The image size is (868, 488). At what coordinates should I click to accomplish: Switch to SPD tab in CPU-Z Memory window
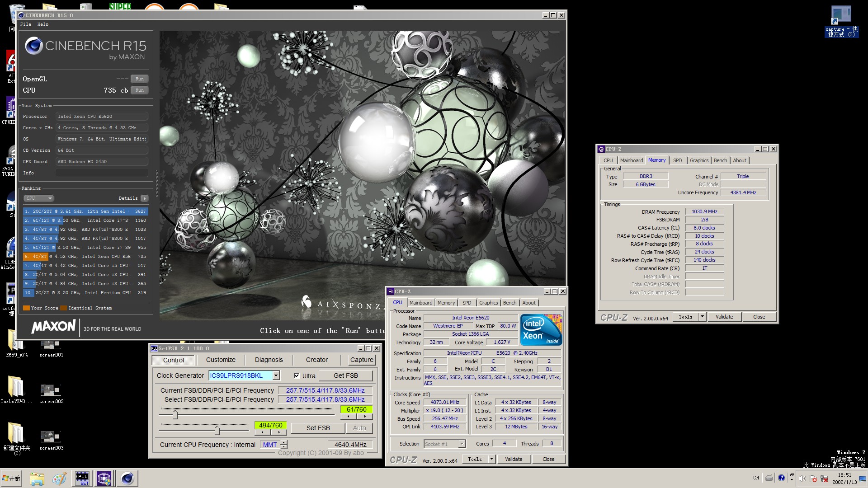[x=677, y=160]
